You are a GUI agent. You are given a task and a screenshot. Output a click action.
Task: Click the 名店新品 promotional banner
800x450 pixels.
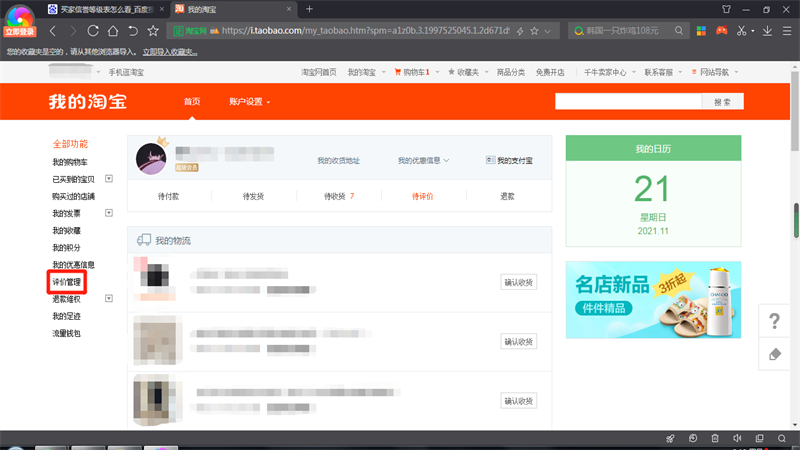[x=653, y=299]
